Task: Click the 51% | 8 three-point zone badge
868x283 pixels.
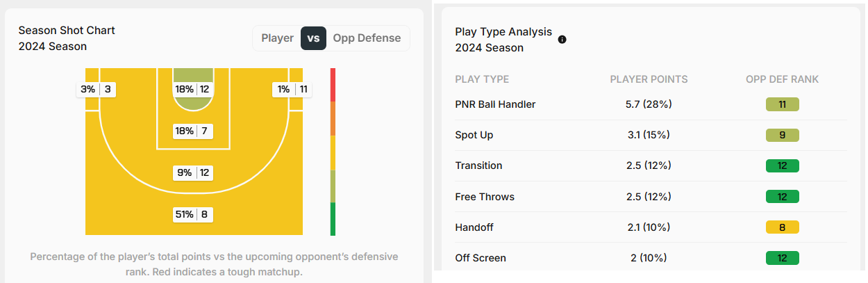Action: point(192,214)
